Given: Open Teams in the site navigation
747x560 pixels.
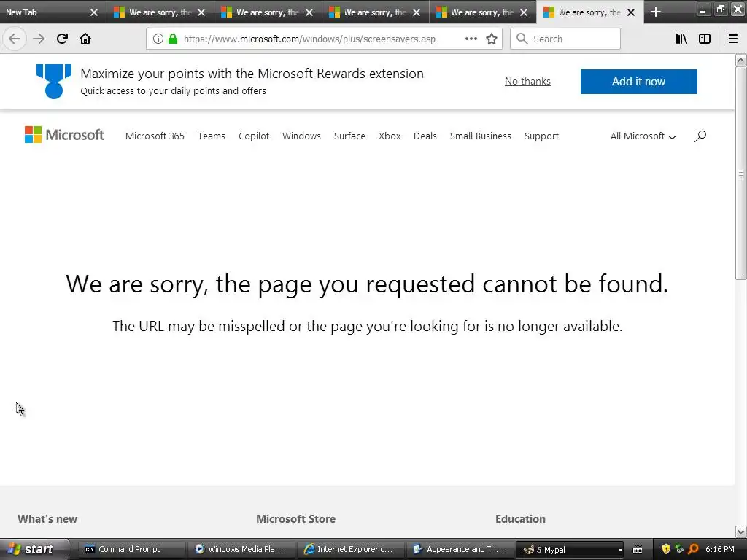Looking at the screenshot, I should [212, 136].
